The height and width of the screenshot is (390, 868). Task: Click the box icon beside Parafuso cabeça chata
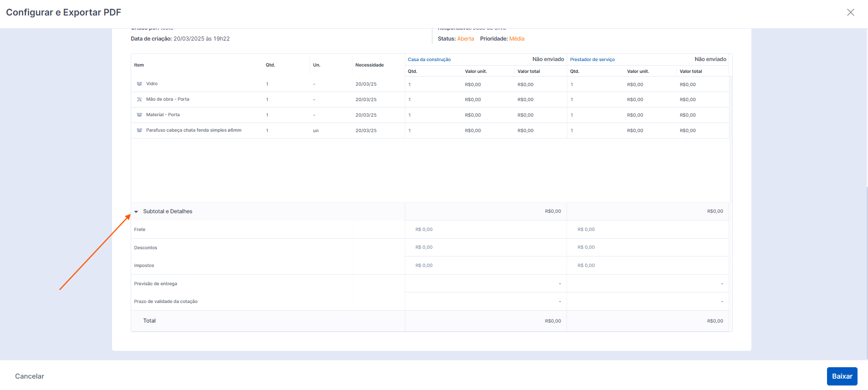pos(139,130)
